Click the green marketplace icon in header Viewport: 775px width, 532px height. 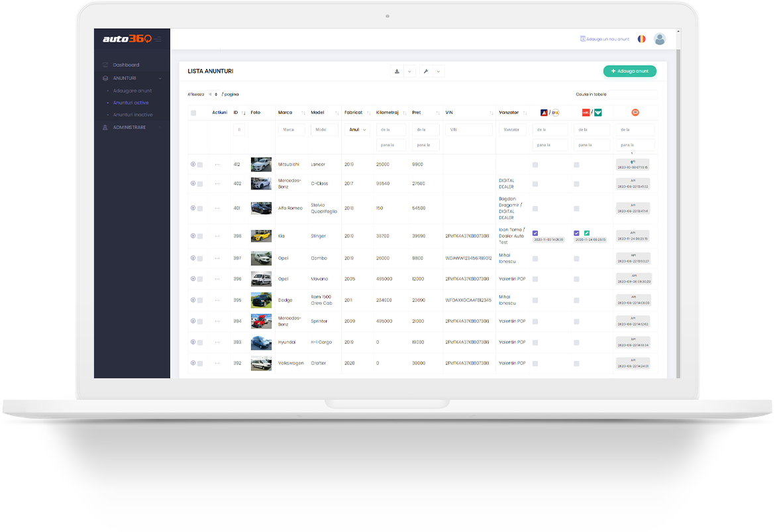pyautogui.click(x=598, y=113)
